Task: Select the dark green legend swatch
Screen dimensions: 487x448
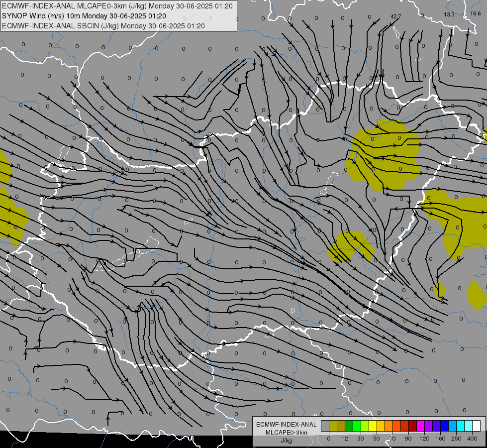Action: tap(349, 426)
